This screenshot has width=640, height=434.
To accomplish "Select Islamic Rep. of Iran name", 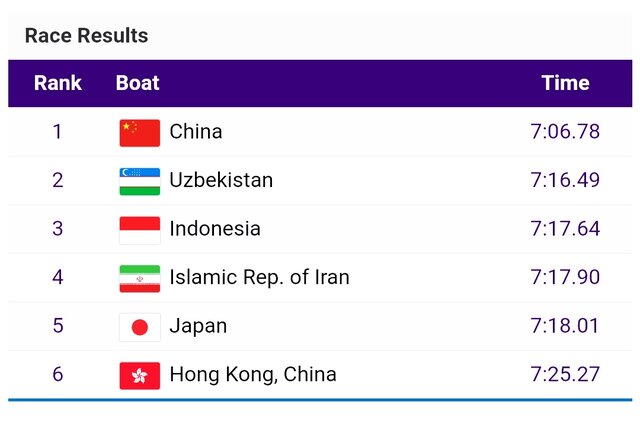I will (x=259, y=278).
